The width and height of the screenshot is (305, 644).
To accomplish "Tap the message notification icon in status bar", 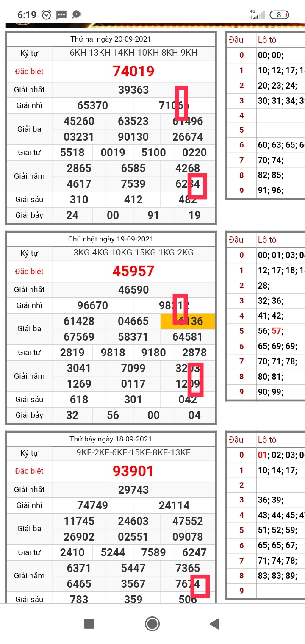I will [61, 15].
